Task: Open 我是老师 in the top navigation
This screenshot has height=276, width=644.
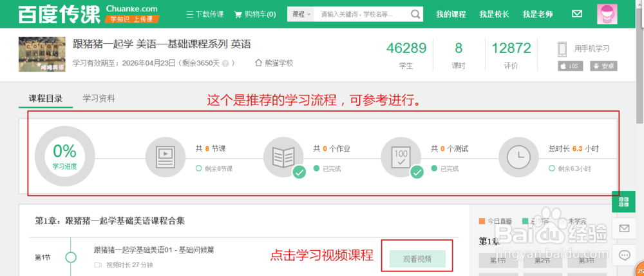Action: pyautogui.click(x=538, y=14)
